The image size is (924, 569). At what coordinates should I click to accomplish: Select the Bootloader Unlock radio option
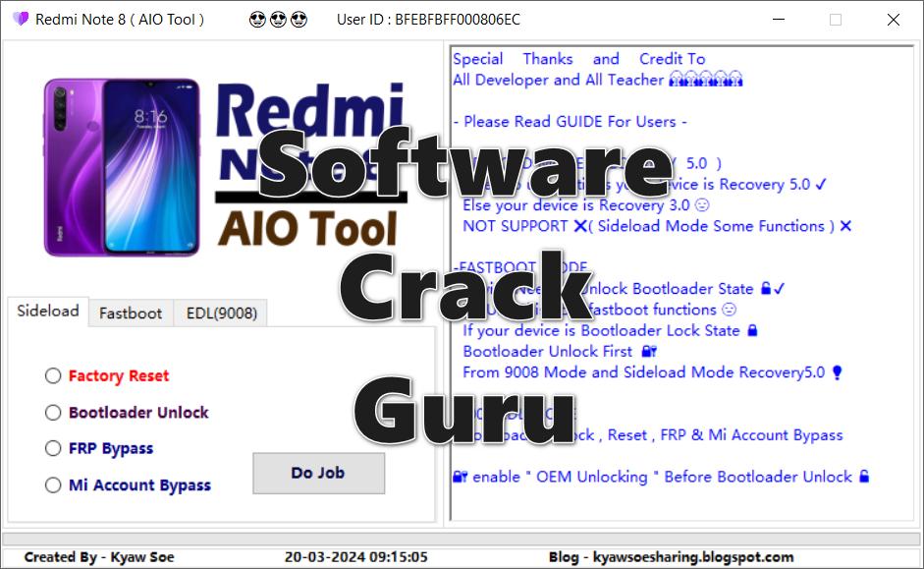click(x=53, y=412)
